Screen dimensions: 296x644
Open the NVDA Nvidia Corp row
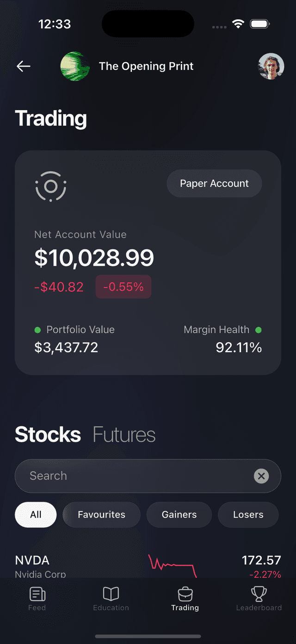click(x=41, y=566)
